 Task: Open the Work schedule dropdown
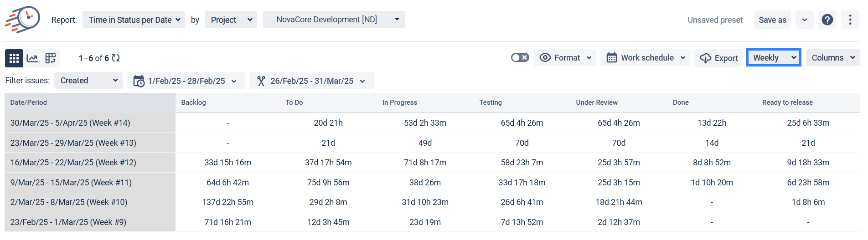coord(645,58)
